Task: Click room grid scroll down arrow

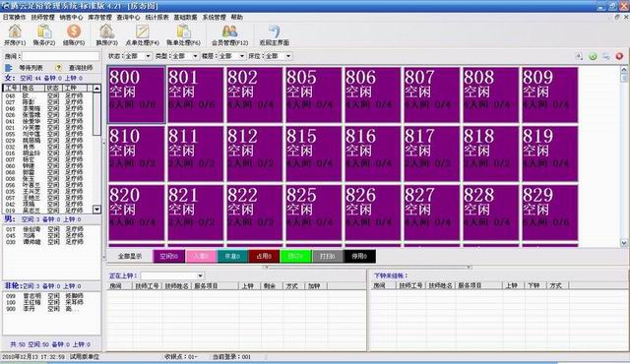Action: click(x=623, y=242)
